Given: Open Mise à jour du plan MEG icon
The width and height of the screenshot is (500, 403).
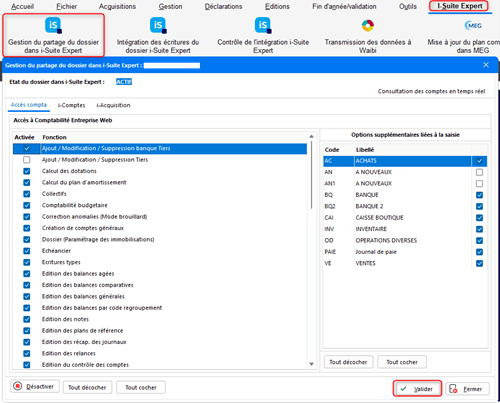Looking at the screenshot, I should (x=473, y=25).
